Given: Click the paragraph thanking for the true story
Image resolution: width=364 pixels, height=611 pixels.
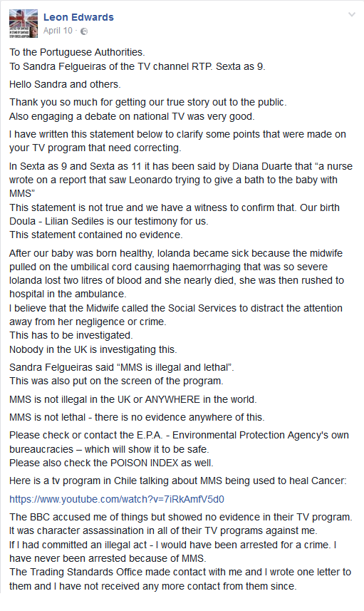Looking at the screenshot, I should tap(148, 109).
